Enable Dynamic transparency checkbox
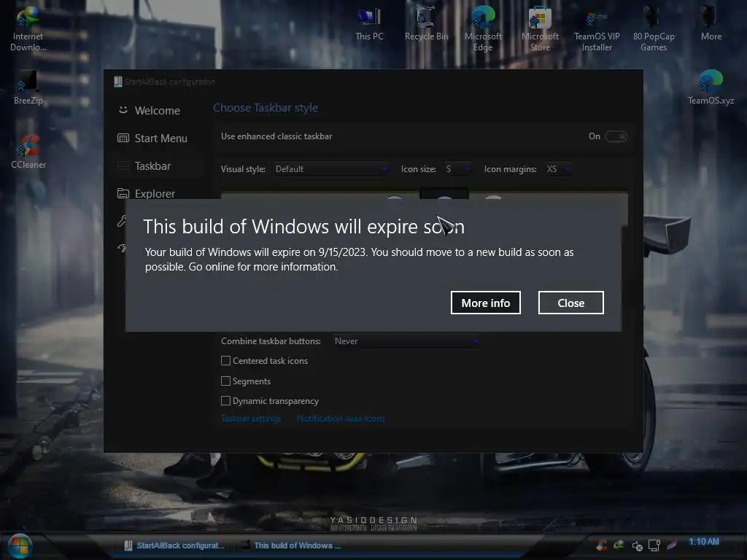This screenshot has width=747, height=560. click(226, 401)
